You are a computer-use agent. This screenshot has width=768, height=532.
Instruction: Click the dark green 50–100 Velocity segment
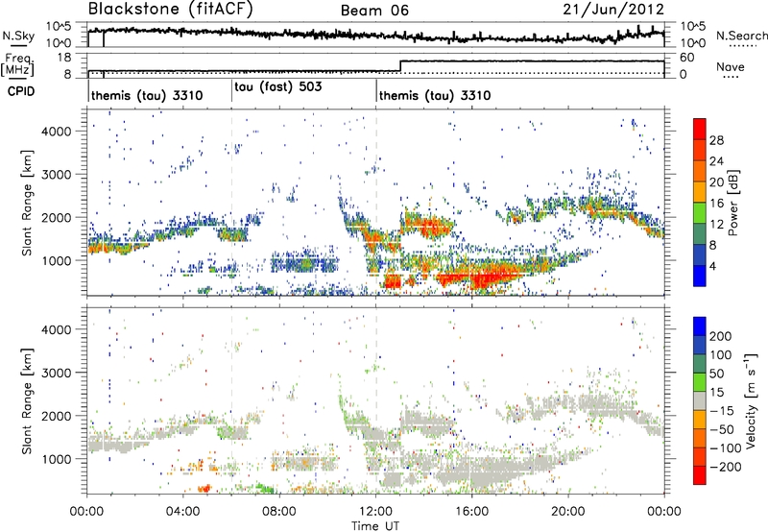coord(700,364)
